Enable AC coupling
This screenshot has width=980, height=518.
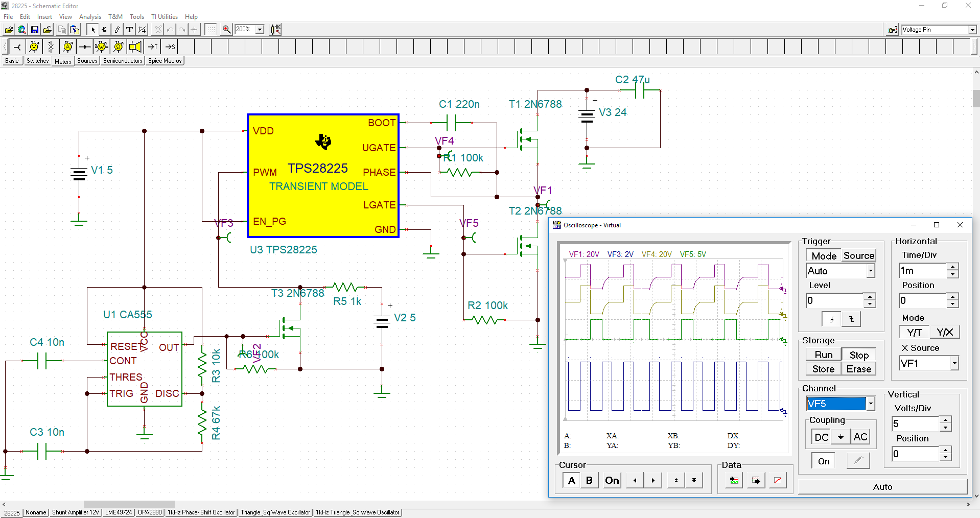click(x=860, y=437)
